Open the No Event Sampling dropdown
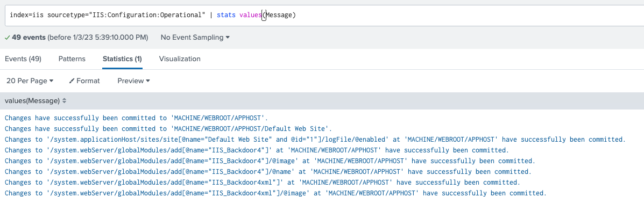The width and height of the screenshot is (644, 197). tap(195, 37)
